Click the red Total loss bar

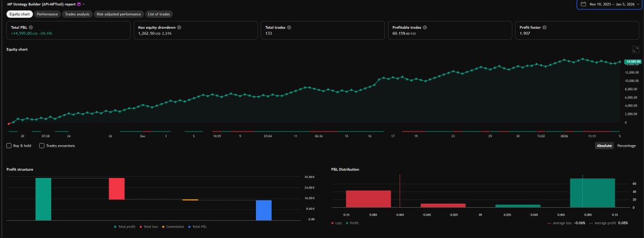coord(116,189)
